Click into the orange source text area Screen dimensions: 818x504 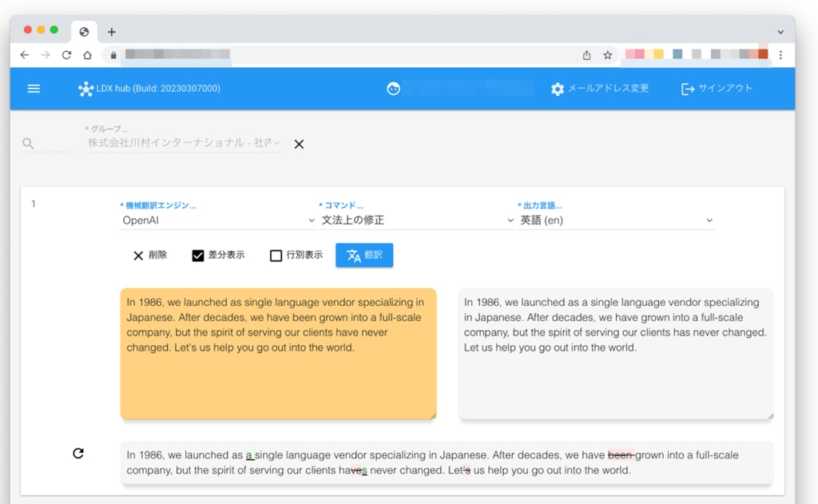click(278, 375)
